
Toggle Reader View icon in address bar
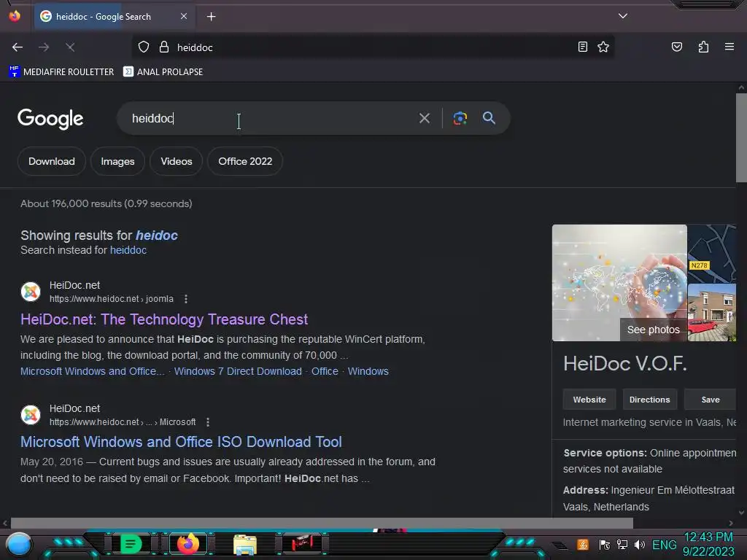[582, 47]
